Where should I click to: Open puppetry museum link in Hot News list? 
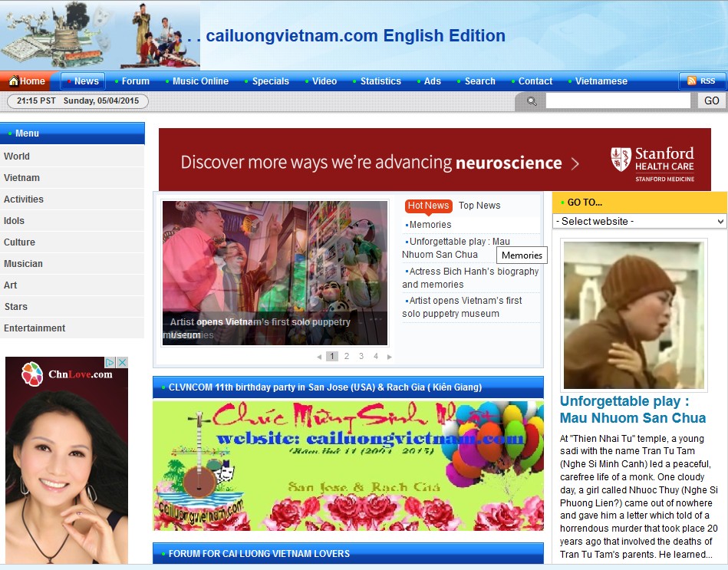click(x=462, y=307)
